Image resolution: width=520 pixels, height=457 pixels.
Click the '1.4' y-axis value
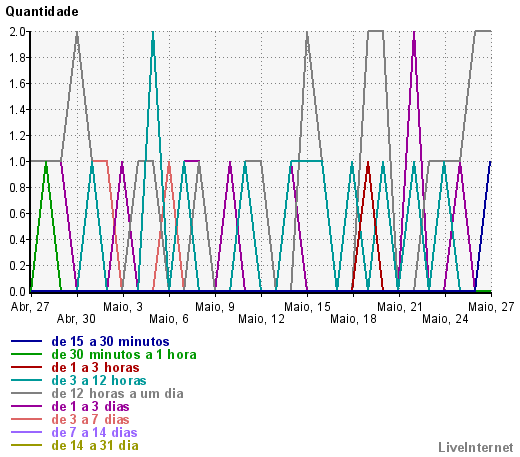tap(18, 110)
